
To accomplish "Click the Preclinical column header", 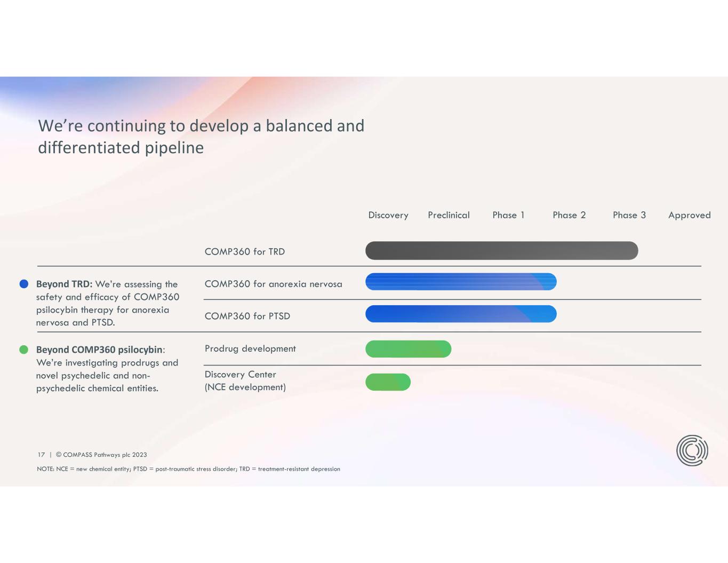I will pos(449,215).
